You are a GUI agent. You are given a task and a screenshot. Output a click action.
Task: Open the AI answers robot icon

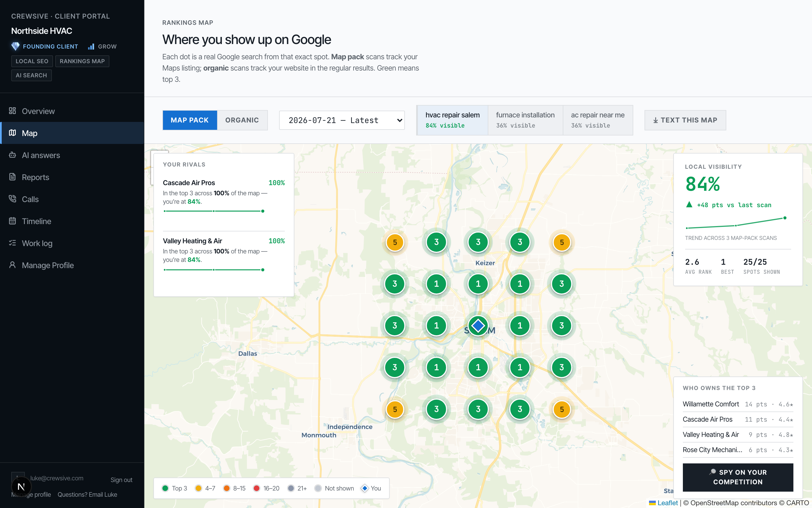coord(12,155)
